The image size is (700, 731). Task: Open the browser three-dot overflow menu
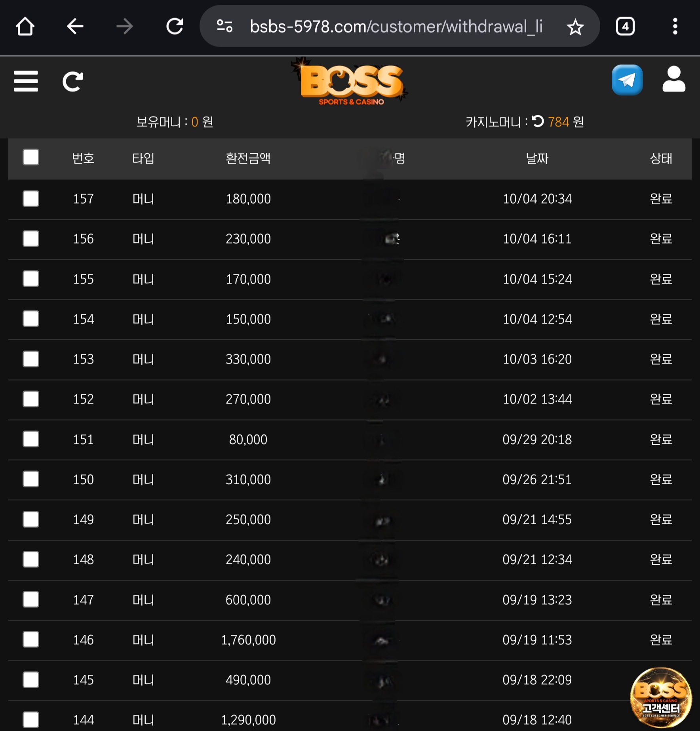coord(675,27)
